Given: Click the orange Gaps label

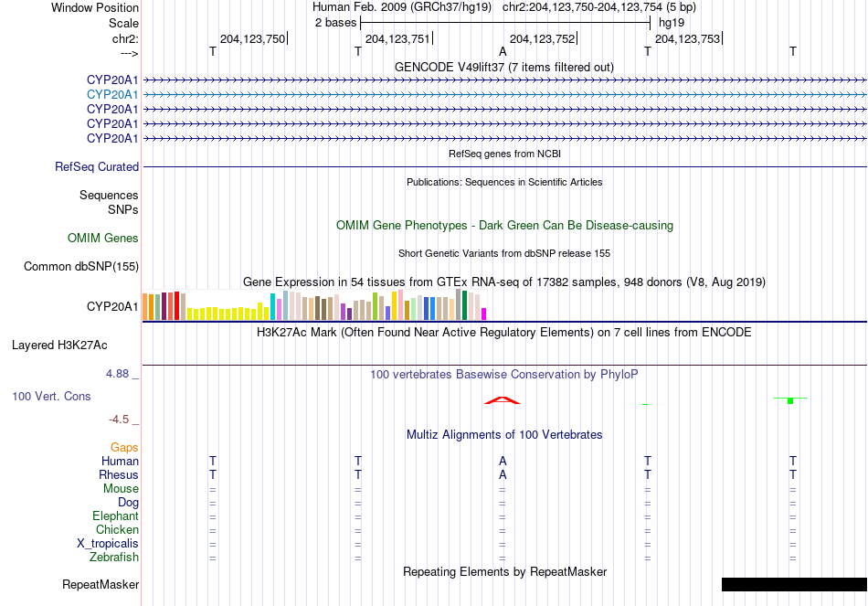Looking at the screenshot, I should point(124,448).
